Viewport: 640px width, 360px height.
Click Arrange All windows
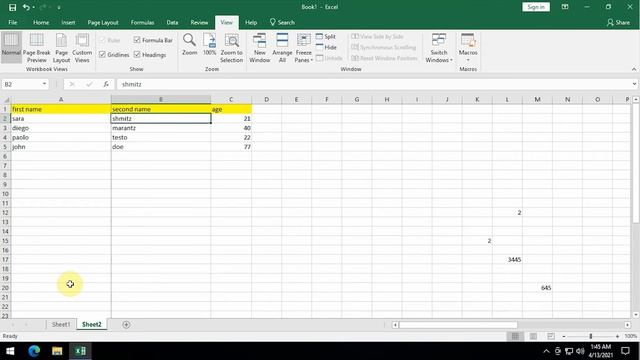tap(282, 47)
